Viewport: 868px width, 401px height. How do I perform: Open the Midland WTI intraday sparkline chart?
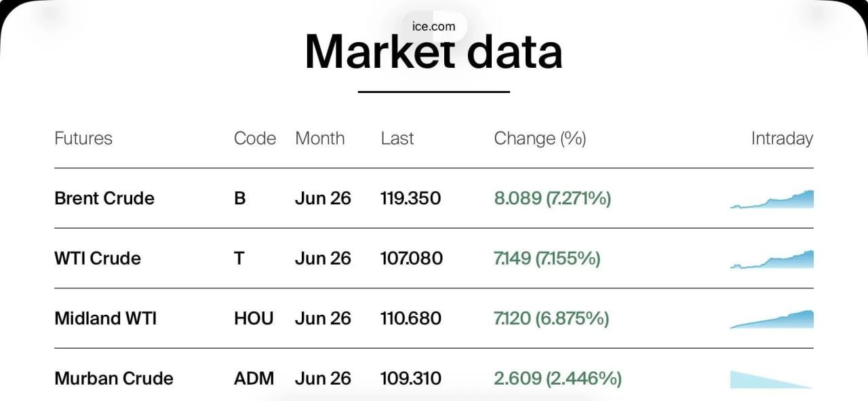coord(772,320)
